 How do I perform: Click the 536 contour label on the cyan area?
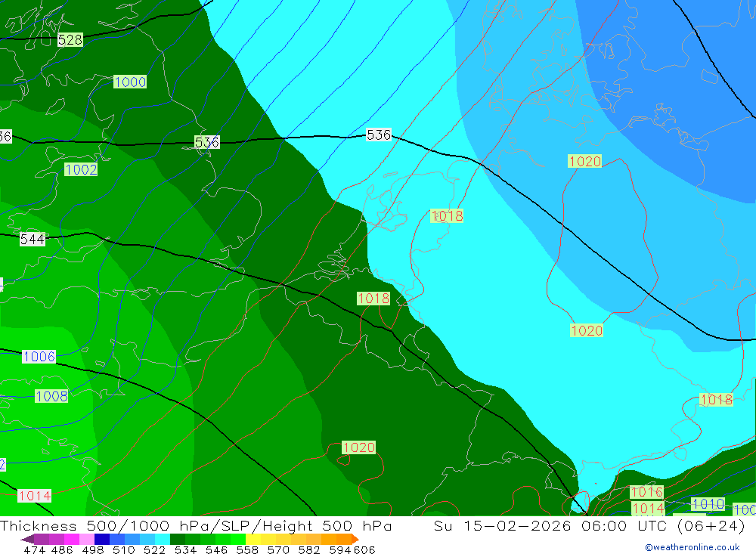coord(379,135)
